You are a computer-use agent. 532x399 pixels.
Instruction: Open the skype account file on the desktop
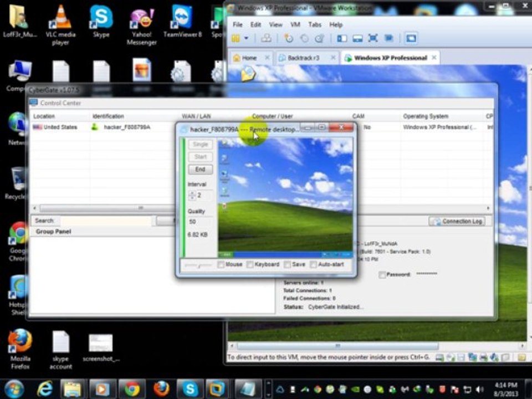coord(61,350)
